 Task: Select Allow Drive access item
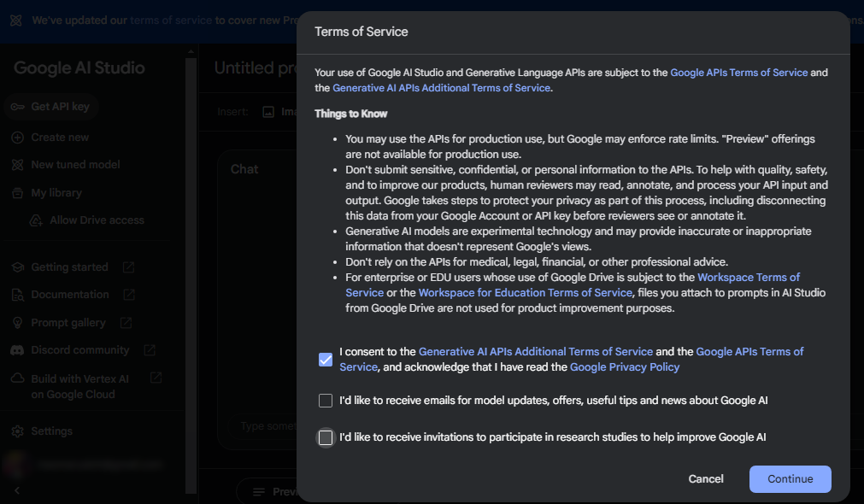[97, 220]
